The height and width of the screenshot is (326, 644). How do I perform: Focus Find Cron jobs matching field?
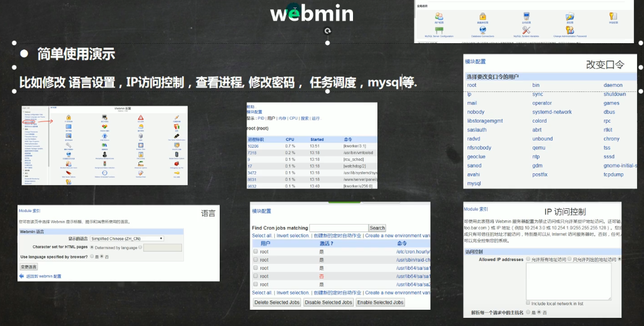[339, 228]
